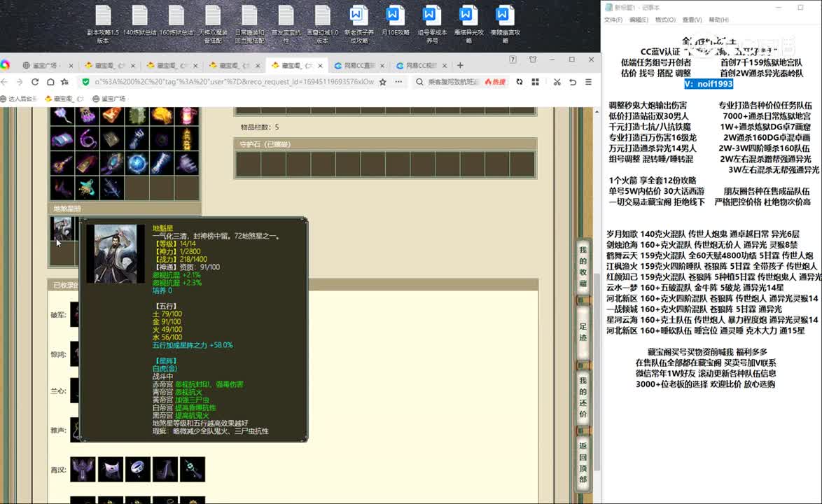
Task: Click the browser back arrow
Action: click(x=5, y=82)
